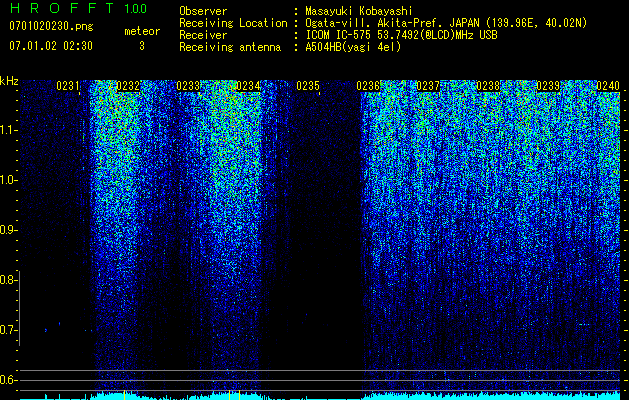629x400 pixels.
Task: Click the 1.1 frequency axis label
Action: pyautogui.click(x=8, y=130)
